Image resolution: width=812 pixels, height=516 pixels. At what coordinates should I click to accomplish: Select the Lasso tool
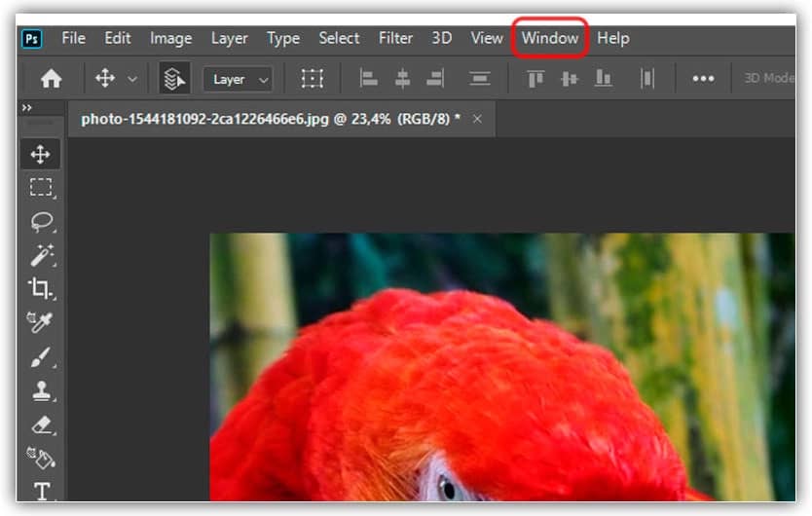42,222
